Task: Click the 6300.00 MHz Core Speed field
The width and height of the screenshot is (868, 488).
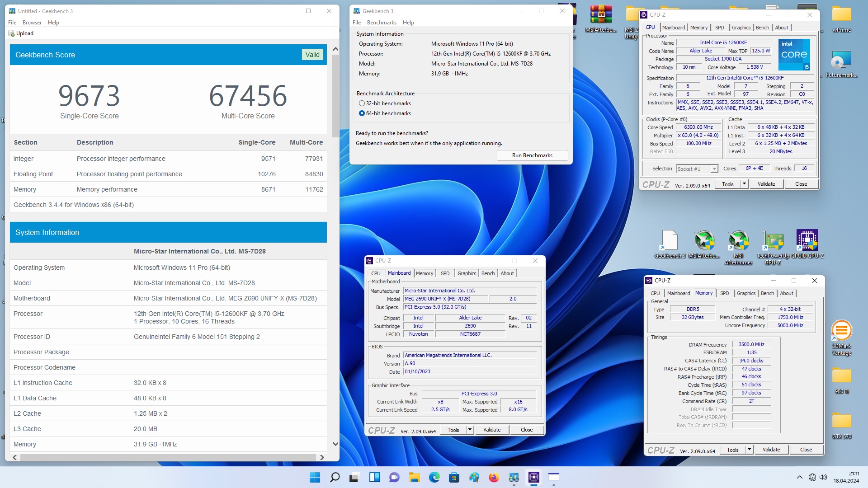Action: click(x=698, y=127)
